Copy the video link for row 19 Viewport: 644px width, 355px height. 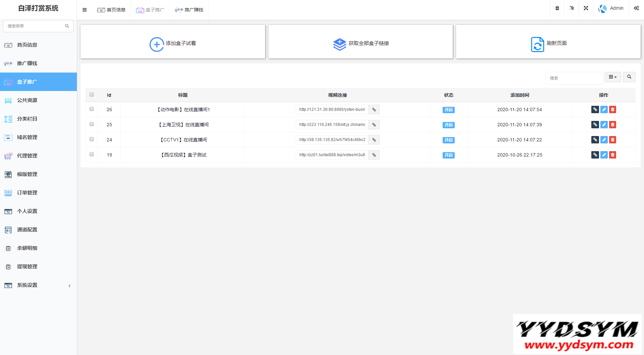(x=374, y=155)
